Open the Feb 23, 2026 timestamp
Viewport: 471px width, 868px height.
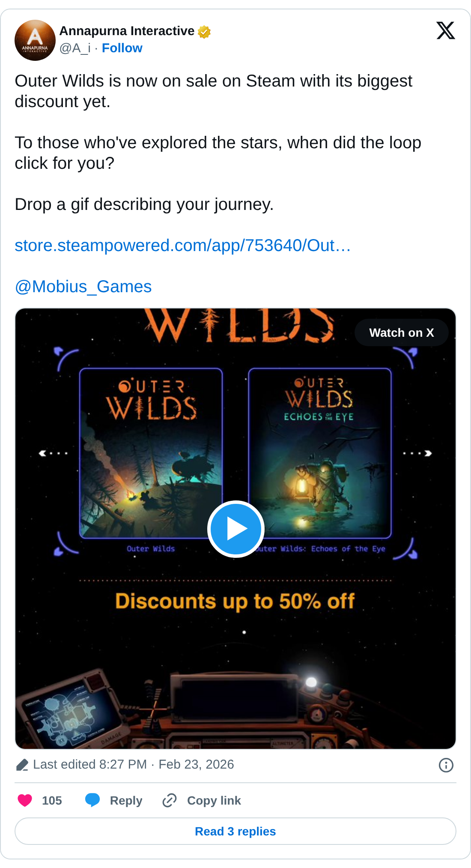click(x=196, y=764)
